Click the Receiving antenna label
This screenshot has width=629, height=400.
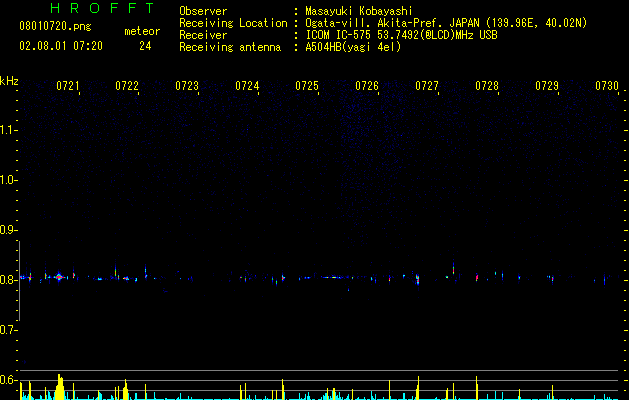pos(230,47)
